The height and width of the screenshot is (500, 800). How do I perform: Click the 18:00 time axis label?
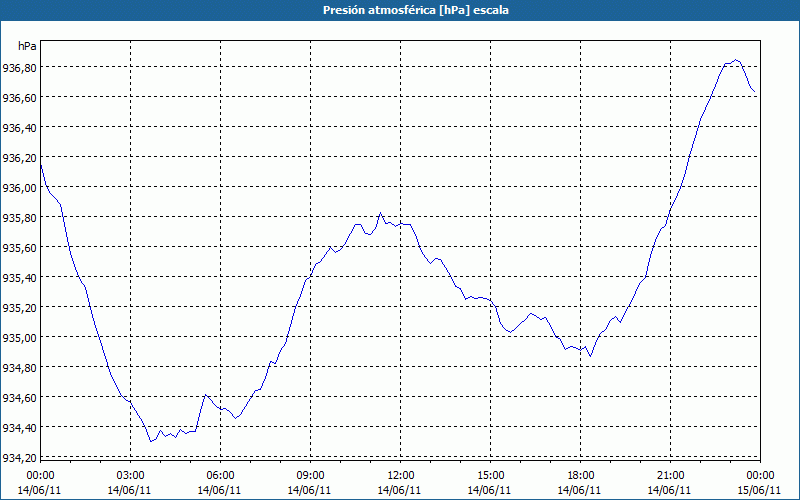580,476
